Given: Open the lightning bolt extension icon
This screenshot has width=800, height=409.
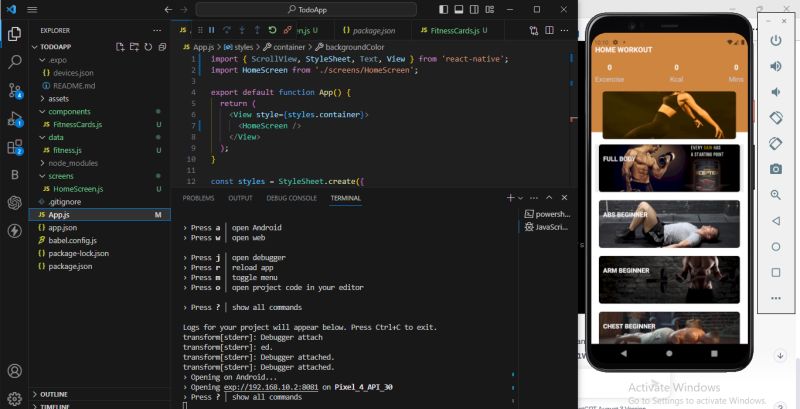Looking at the screenshot, I should (x=14, y=231).
